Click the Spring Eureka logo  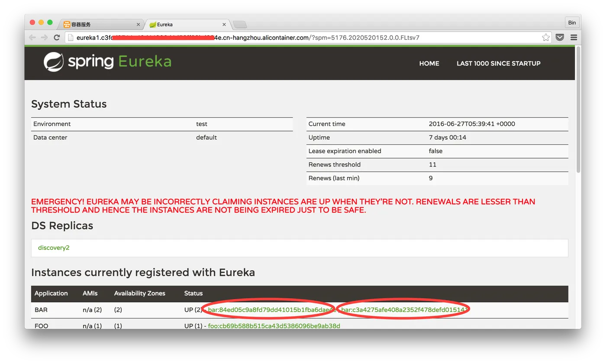tap(107, 62)
